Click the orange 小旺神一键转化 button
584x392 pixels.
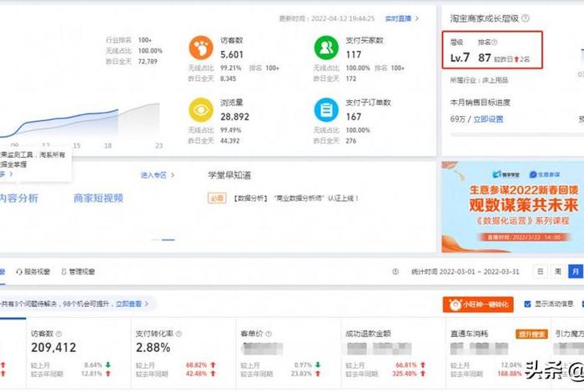[x=478, y=304]
